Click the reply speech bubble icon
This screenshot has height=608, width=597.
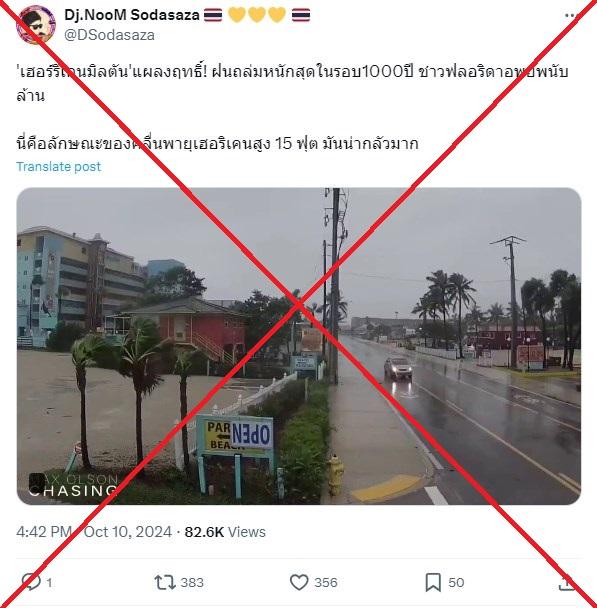(x=31, y=582)
